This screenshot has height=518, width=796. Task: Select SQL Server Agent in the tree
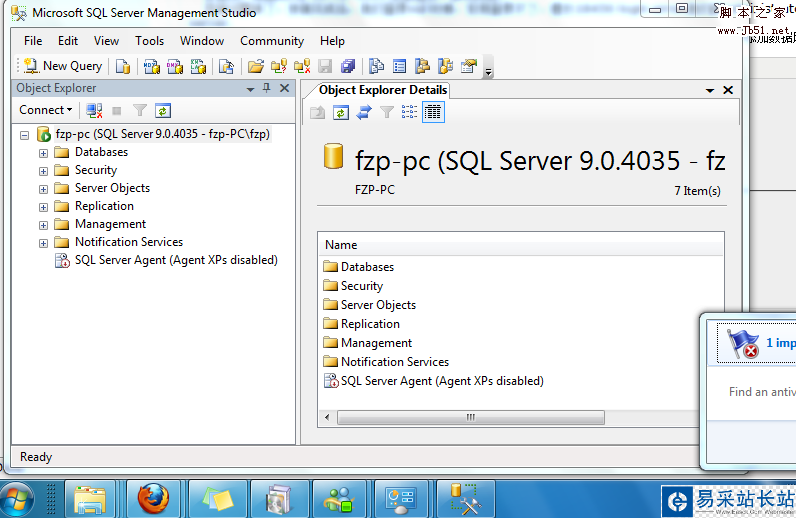[176, 260]
